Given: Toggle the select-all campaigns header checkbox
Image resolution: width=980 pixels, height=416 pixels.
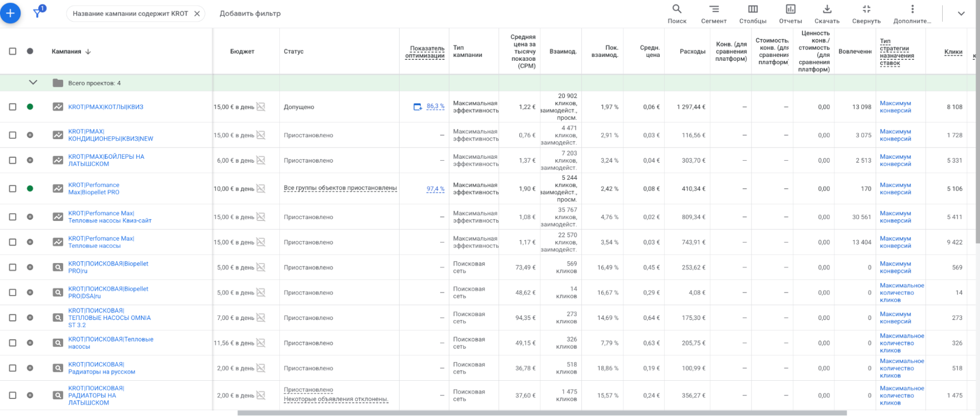Looking at the screenshot, I should pos(13,51).
